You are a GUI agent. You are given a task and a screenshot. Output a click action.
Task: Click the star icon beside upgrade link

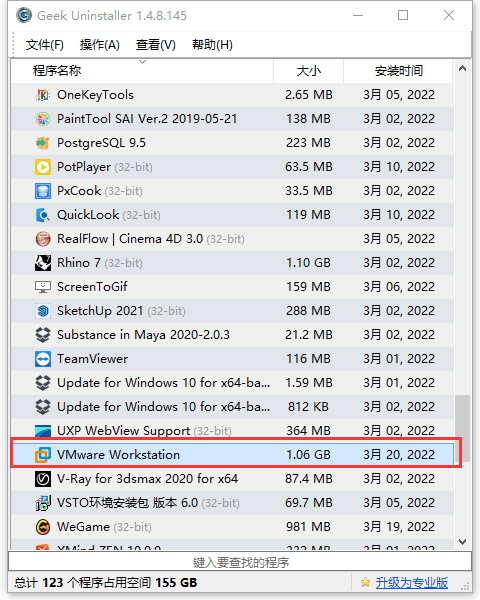click(365, 583)
